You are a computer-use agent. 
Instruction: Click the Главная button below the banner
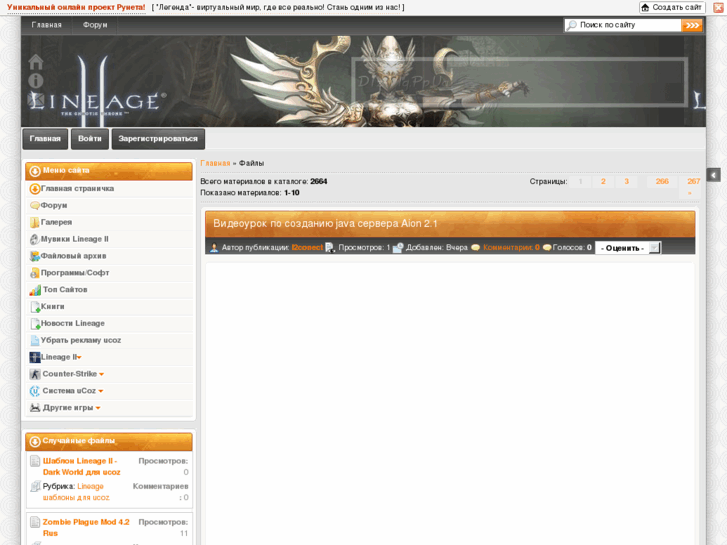[45, 139]
